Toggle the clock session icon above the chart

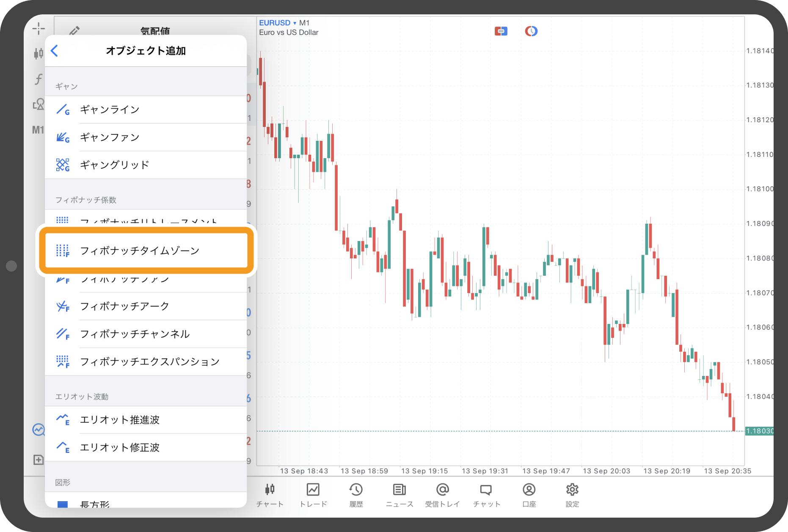point(531,30)
